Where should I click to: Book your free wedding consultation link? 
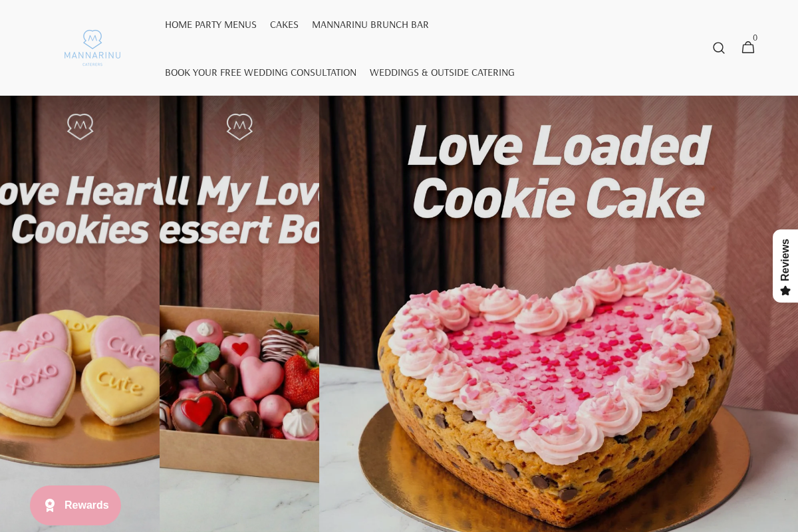click(261, 72)
